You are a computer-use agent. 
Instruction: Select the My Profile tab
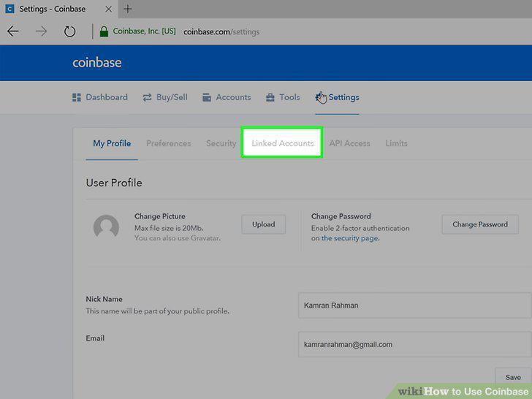(x=112, y=143)
